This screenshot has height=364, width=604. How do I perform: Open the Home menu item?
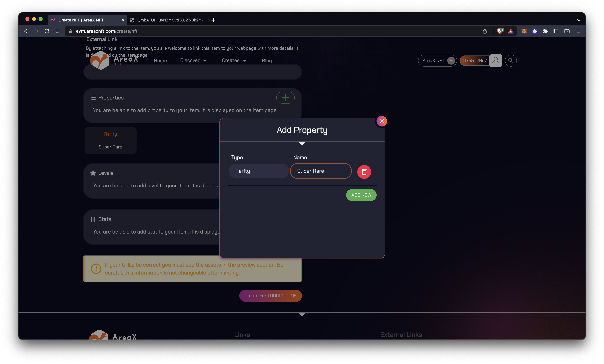[x=160, y=61]
